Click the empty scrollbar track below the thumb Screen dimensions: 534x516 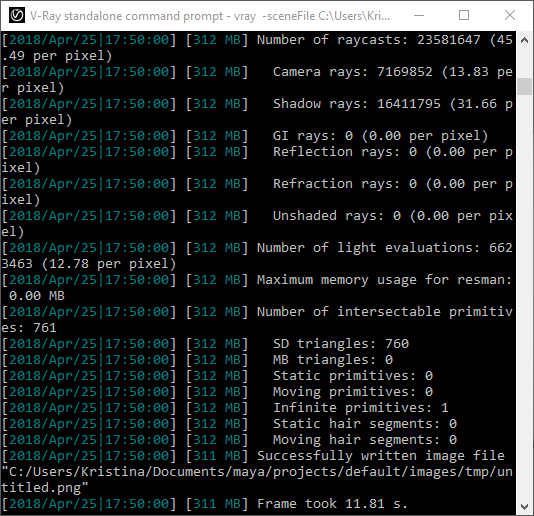(x=524, y=296)
